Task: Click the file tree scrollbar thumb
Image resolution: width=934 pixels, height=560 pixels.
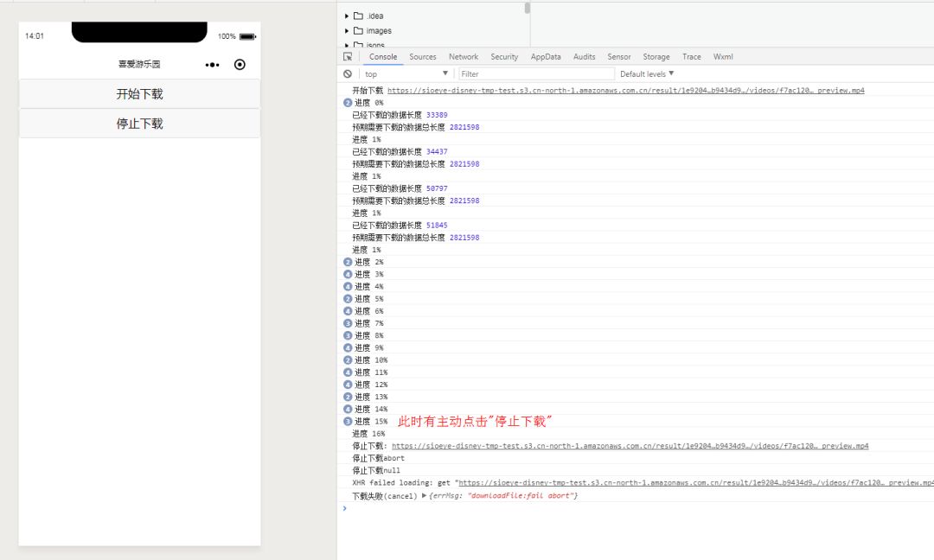Action: coord(528,8)
